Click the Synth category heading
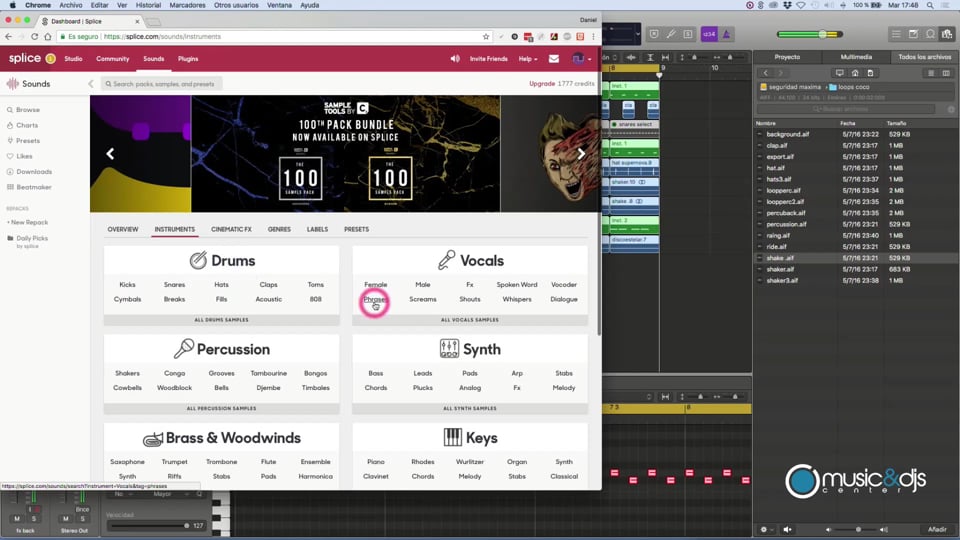960x540 pixels. pos(470,349)
